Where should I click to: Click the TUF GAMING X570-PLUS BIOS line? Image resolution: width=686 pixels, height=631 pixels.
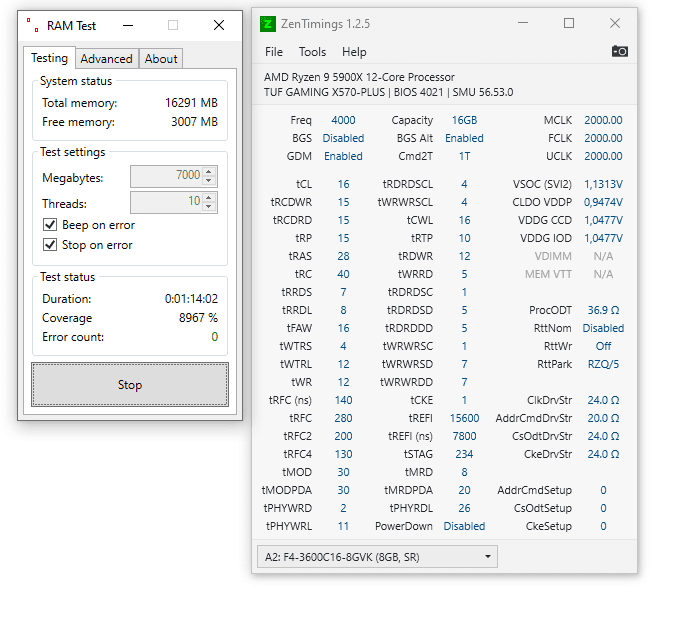pyautogui.click(x=388, y=92)
